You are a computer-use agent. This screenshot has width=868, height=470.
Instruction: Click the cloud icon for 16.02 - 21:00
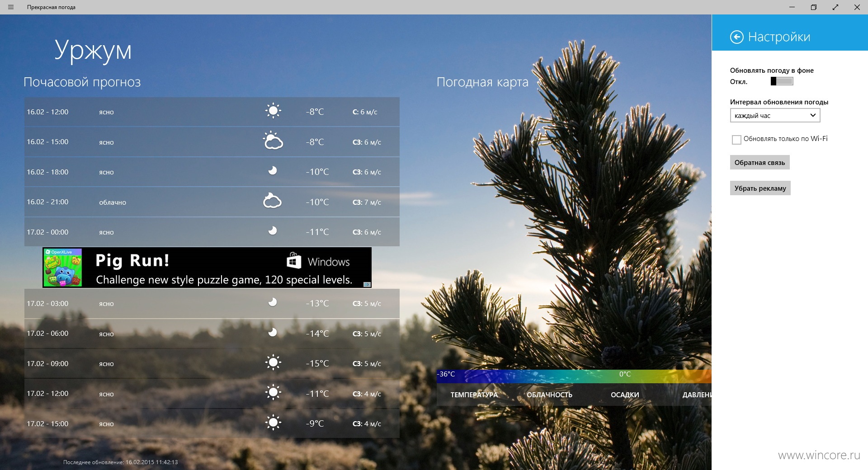coord(272,201)
